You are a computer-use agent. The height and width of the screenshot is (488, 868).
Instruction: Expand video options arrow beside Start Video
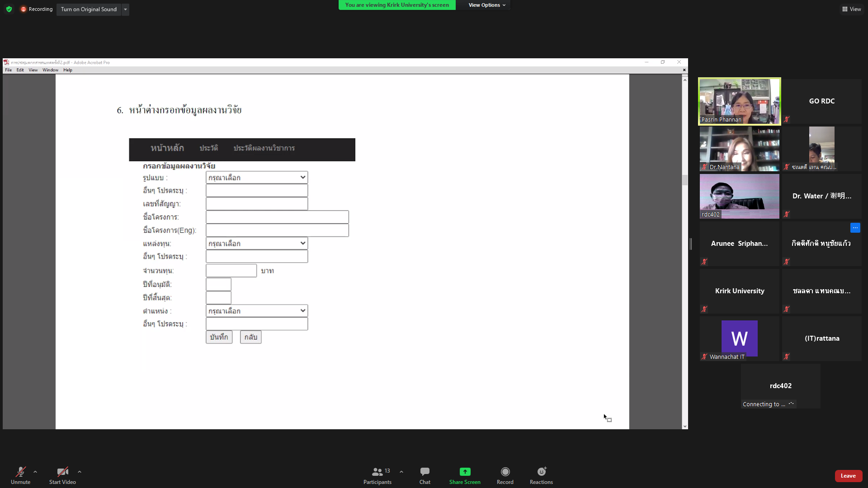pos(80,472)
